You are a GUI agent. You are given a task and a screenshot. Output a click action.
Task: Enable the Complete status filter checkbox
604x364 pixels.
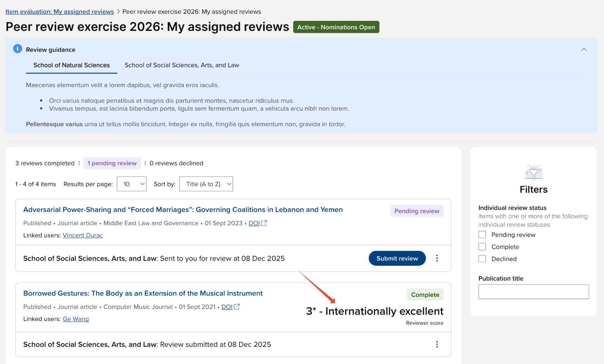coord(482,247)
